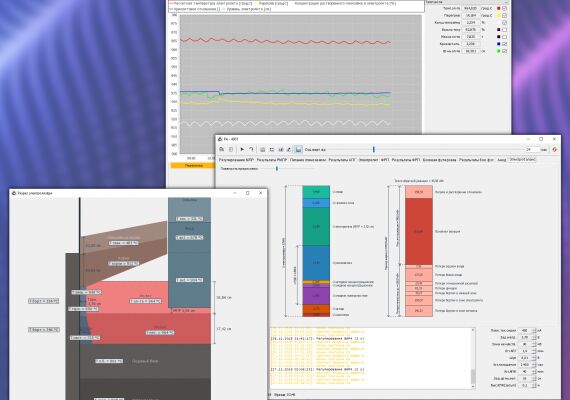The height and width of the screenshot is (400, 570).
Task: Click the bottom parameter field reading 0,1
Action: click(525, 385)
